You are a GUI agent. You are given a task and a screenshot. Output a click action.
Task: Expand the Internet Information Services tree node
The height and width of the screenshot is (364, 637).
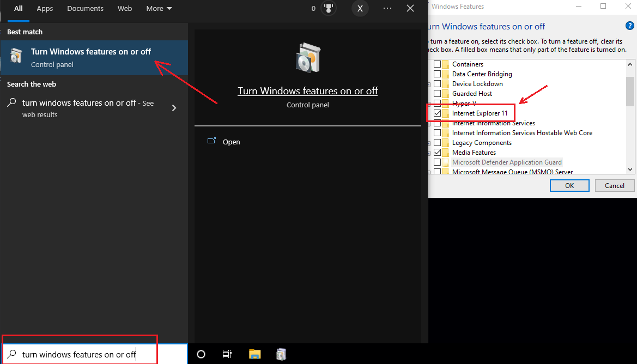point(429,124)
